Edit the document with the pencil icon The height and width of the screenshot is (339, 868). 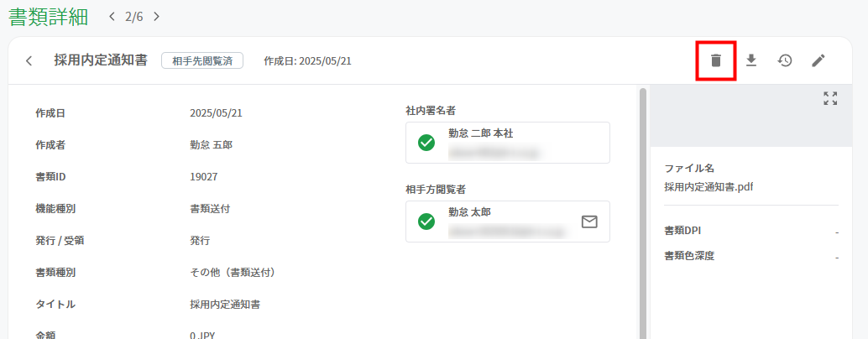pyautogui.click(x=818, y=60)
